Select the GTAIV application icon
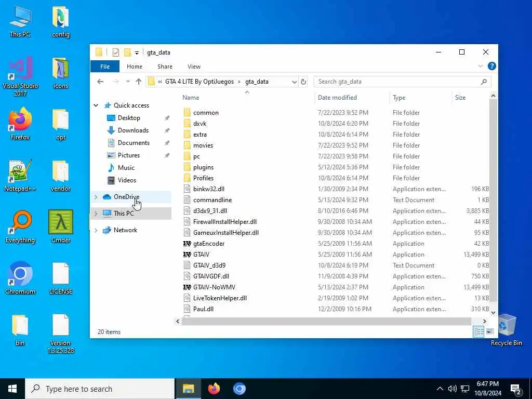This screenshot has width=532, height=399. [187, 255]
